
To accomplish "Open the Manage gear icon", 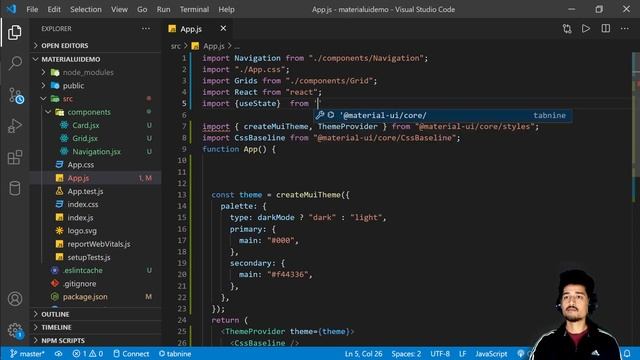I will [x=16, y=330].
